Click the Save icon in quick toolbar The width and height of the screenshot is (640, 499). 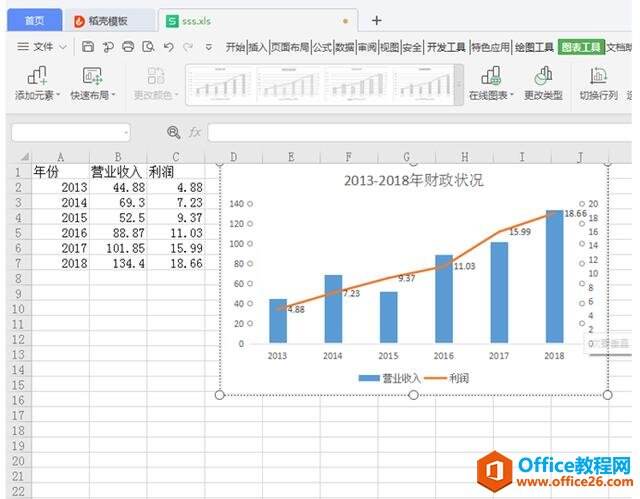[x=88, y=47]
